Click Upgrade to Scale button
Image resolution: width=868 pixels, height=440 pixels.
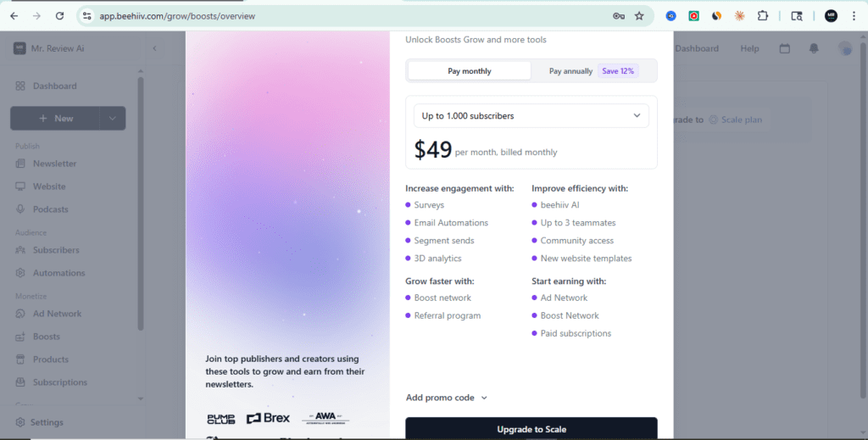[x=531, y=429]
